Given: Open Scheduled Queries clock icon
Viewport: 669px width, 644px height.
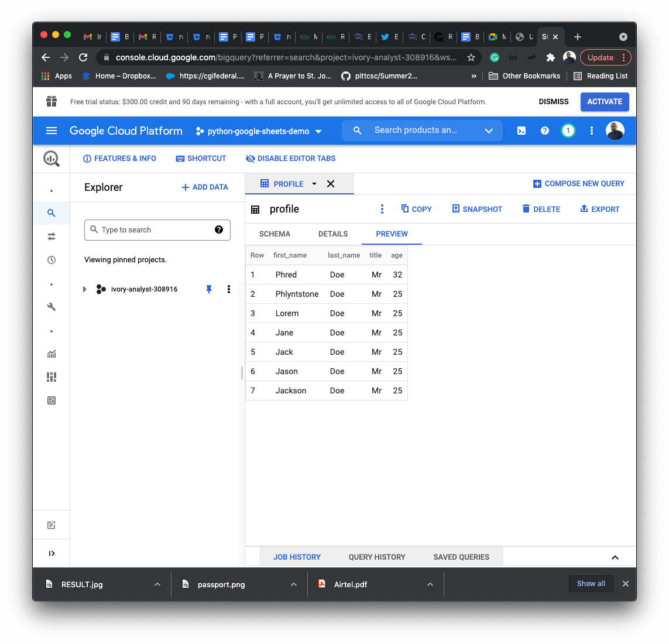Looking at the screenshot, I should [x=52, y=259].
